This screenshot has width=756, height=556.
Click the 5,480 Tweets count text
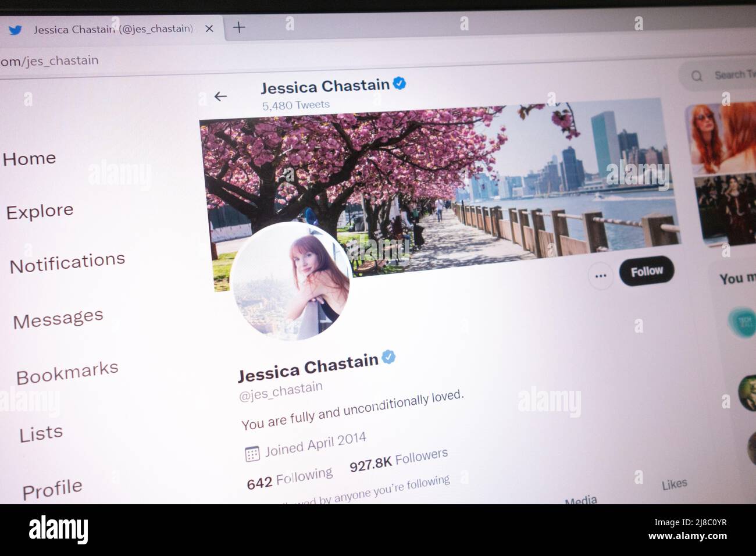pos(295,105)
